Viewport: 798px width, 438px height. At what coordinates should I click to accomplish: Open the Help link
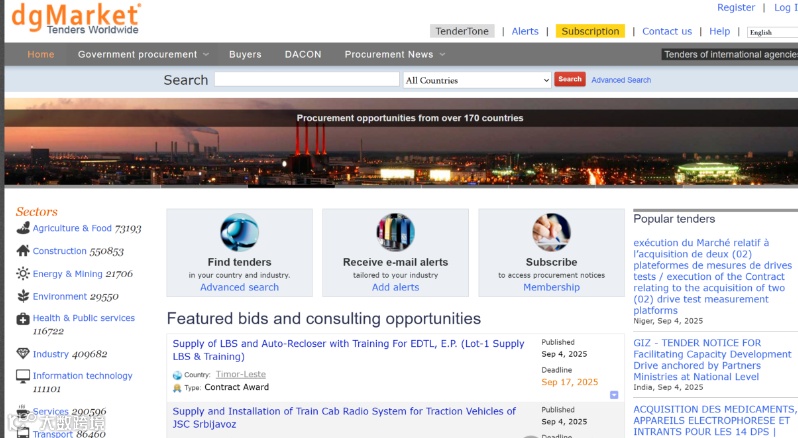pyautogui.click(x=720, y=31)
